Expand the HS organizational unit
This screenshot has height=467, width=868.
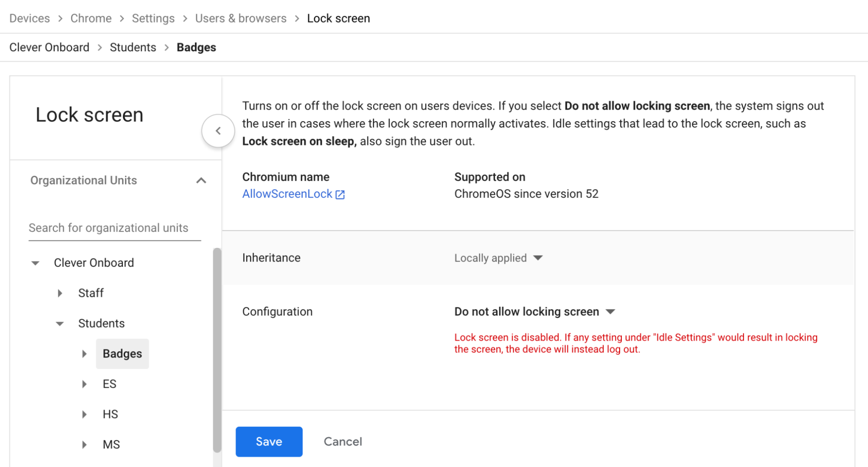84,414
